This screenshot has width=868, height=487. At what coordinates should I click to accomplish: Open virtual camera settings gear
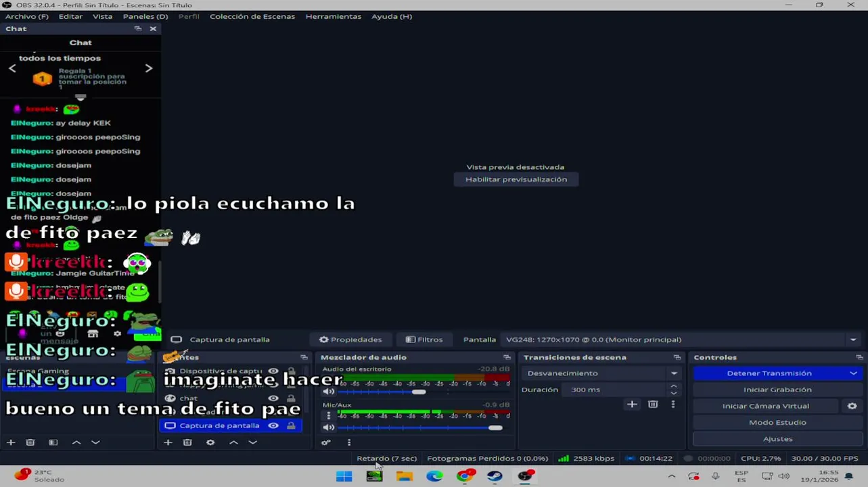click(x=852, y=406)
